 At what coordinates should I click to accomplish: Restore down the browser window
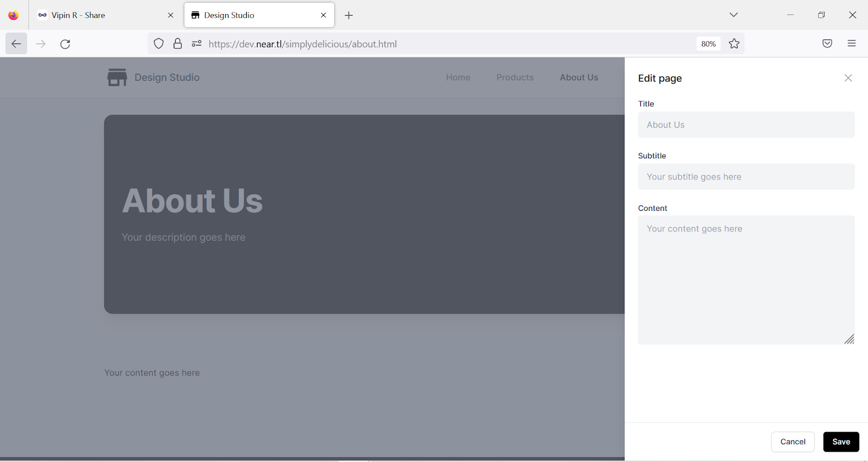[x=821, y=15]
